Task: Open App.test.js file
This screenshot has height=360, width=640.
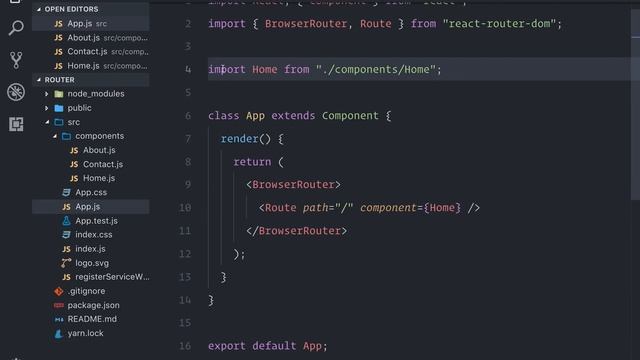Action: pos(96,221)
